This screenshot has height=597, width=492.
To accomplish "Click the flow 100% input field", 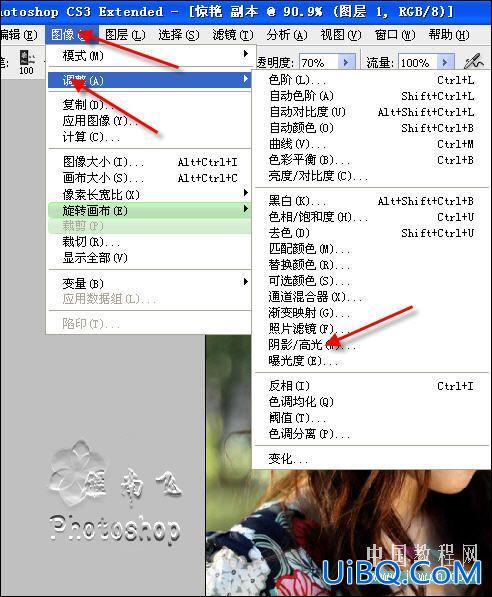I will 418,62.
